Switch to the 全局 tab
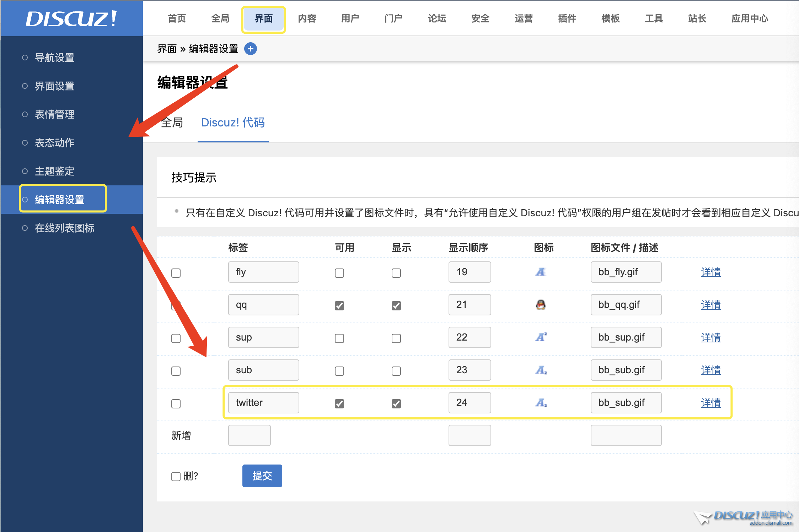The height and width of the screenshot is (532, 799). coord(172,123)
